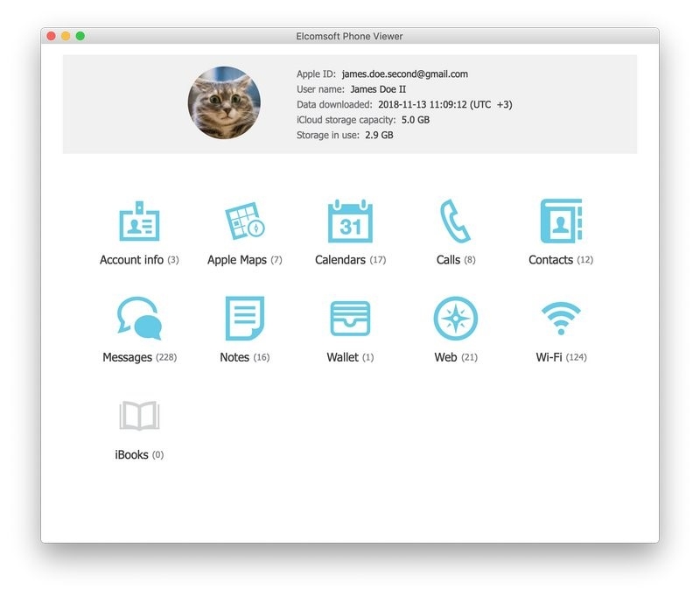Open the Wi-Fi signal icon
The image size is (700, 597).
click(x=561, y=319)
